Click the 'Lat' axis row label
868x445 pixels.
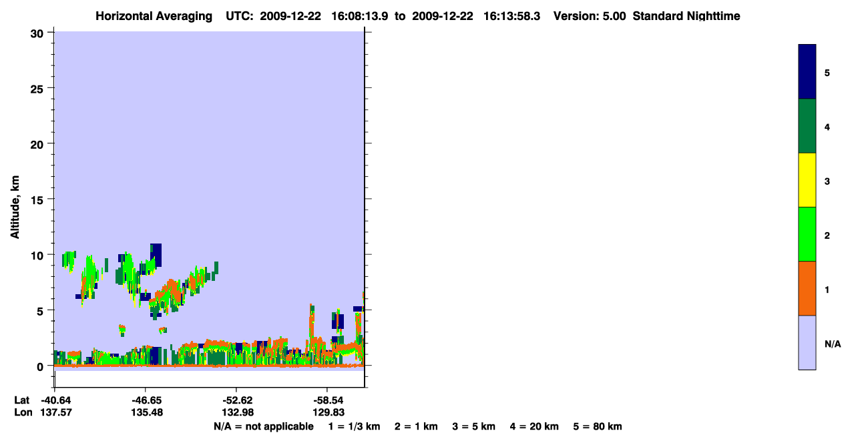point(22,400)
